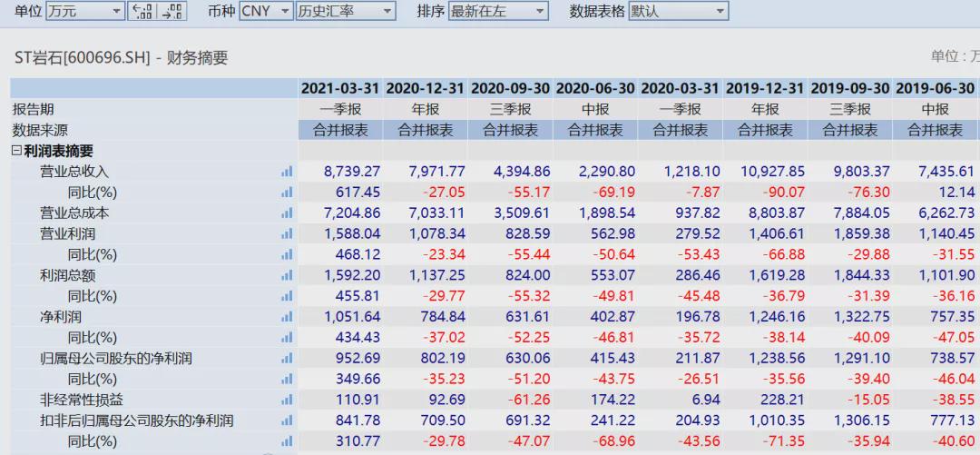980x455 pixels.
Task: Open the 历史汇率 dropdown
Action: tap(346, 11)
